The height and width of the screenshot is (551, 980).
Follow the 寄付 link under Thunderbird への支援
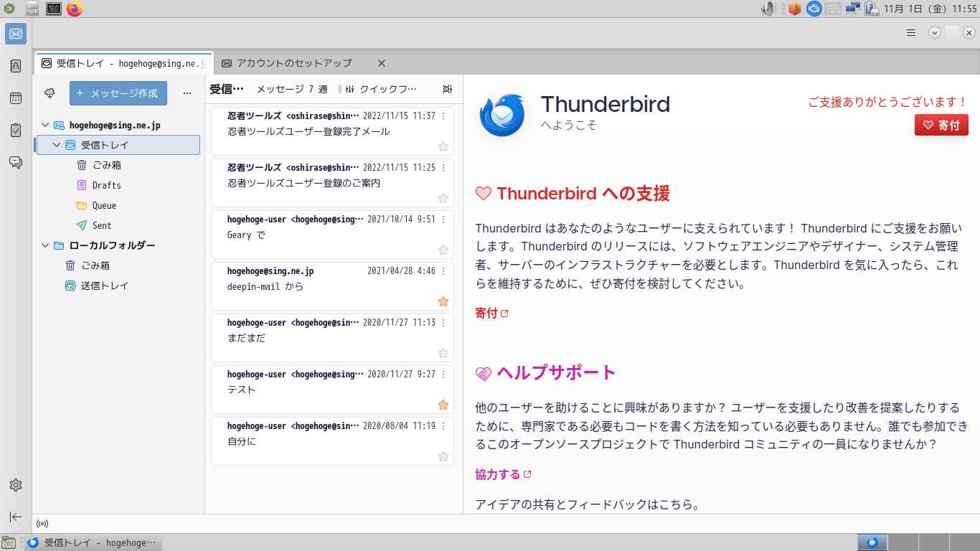click(x=491, y=313)
